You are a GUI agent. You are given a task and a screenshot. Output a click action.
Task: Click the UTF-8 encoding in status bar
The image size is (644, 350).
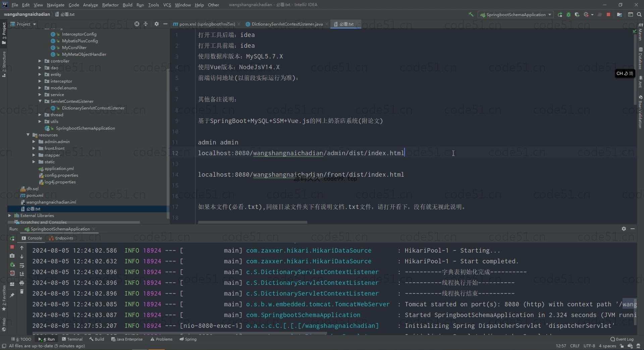[589, 346]
